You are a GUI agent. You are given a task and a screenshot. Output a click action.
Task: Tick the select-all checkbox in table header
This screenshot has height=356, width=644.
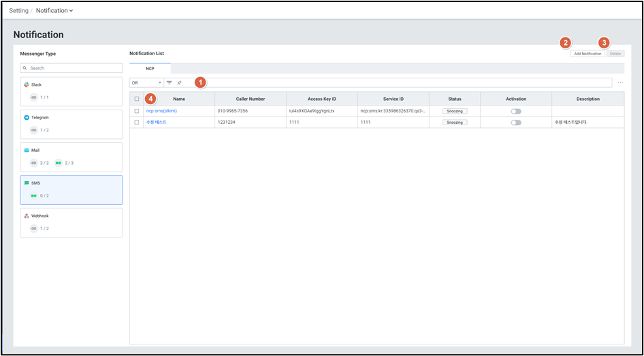(x=137, y=99)
